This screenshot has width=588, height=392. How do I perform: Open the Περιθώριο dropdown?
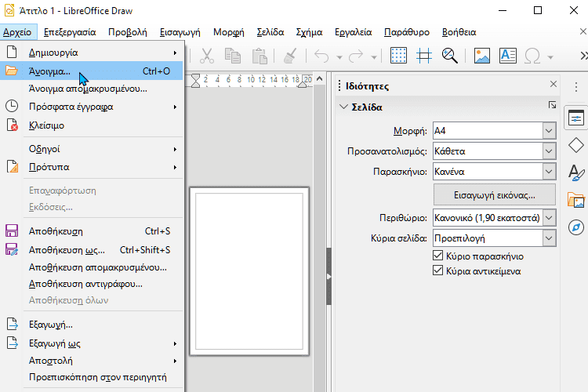(549, 218)
